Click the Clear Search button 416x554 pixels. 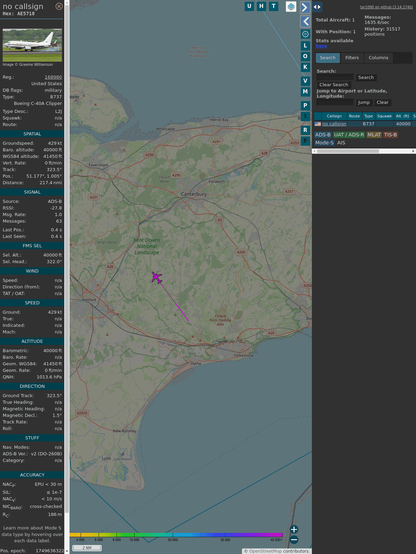334,84
